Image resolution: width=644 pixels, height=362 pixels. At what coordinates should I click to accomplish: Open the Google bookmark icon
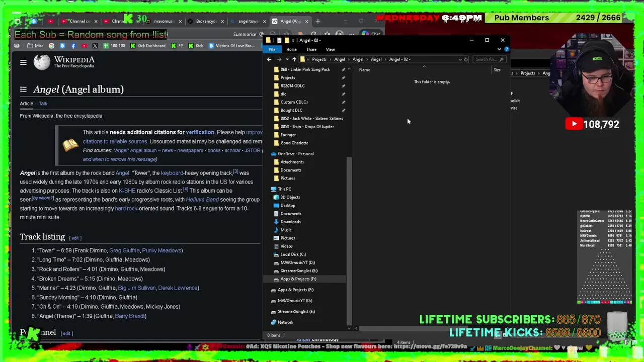coord(52,46)
